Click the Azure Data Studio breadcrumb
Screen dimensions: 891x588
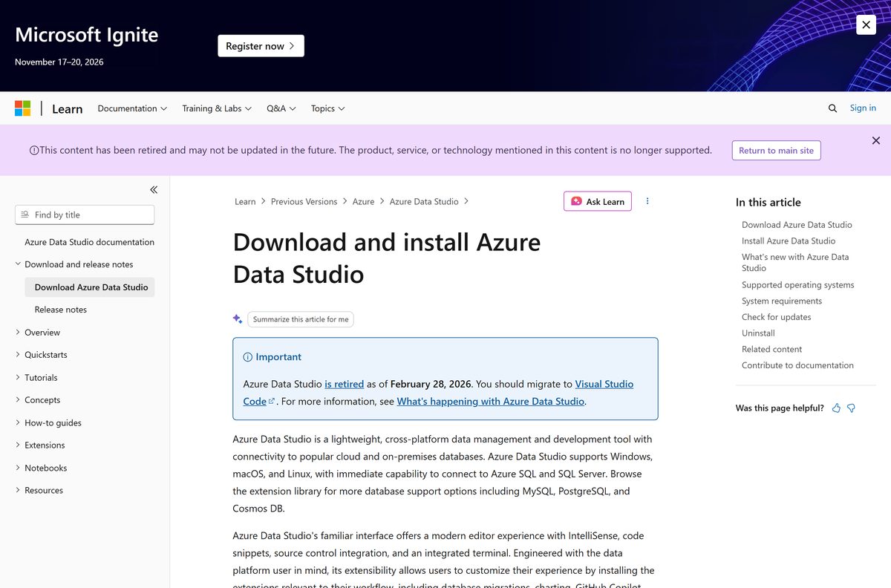[424, 202]
